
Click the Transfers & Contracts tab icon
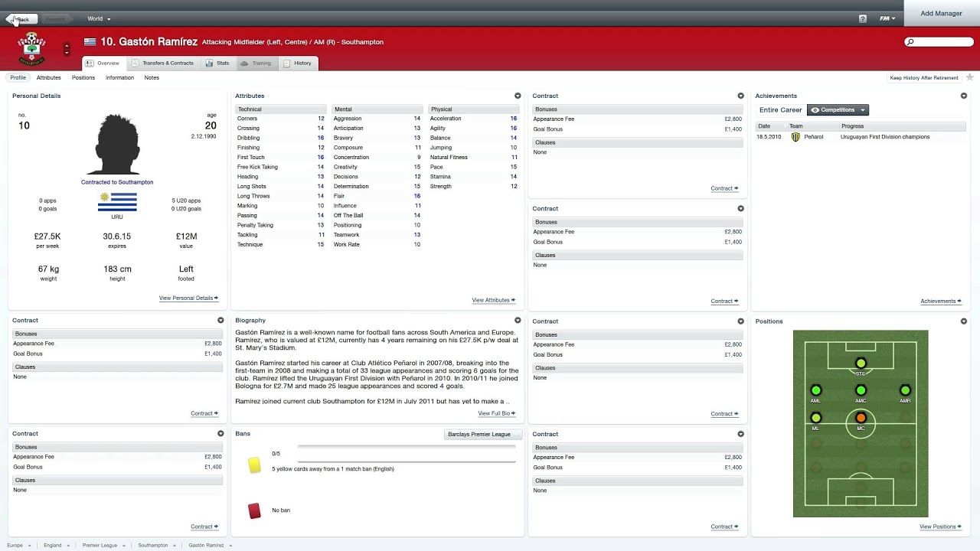136,64
